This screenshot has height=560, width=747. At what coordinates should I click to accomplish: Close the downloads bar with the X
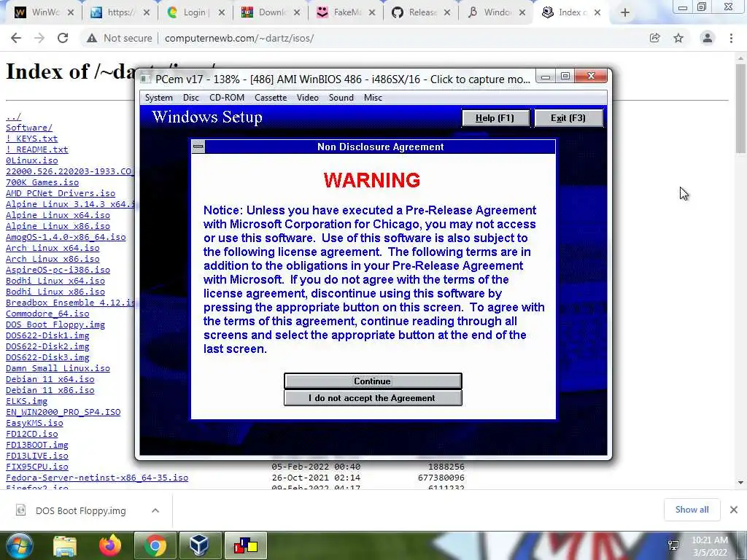[x=734, y=510]
